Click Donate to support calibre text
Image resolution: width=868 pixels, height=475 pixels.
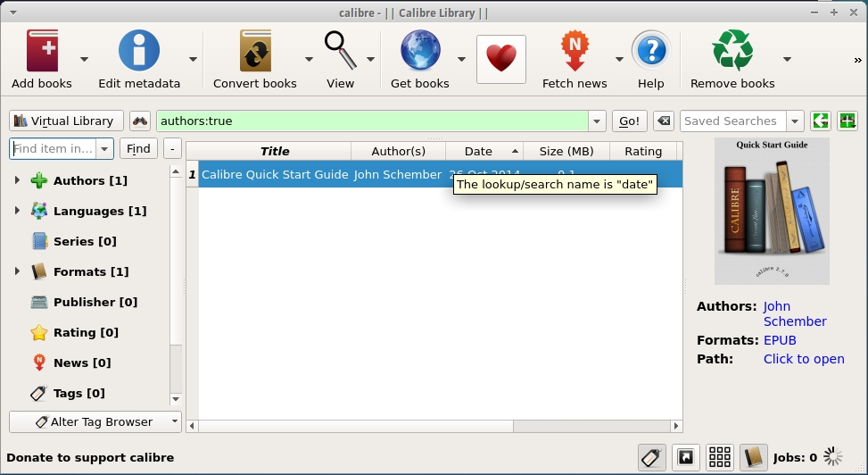[x=90, y=458]
